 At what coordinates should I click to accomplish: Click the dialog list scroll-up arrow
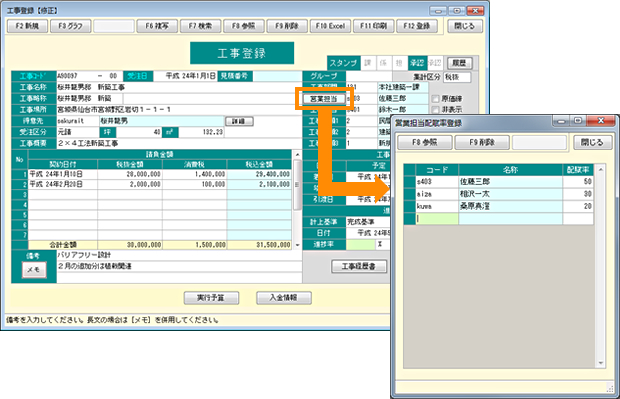[601, 170]
